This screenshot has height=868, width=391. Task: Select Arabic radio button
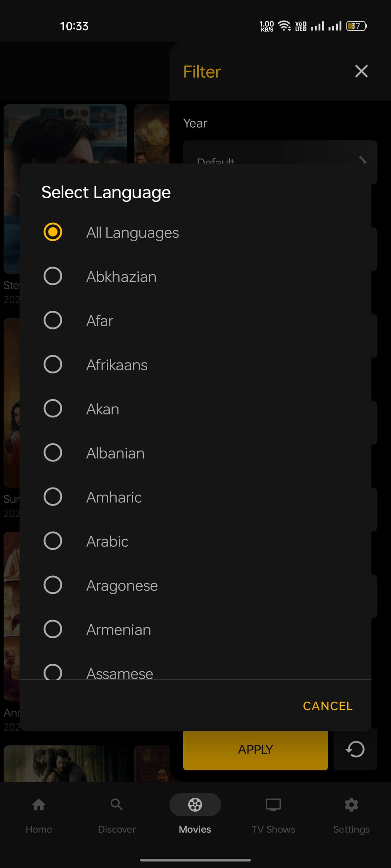[53, 541]
